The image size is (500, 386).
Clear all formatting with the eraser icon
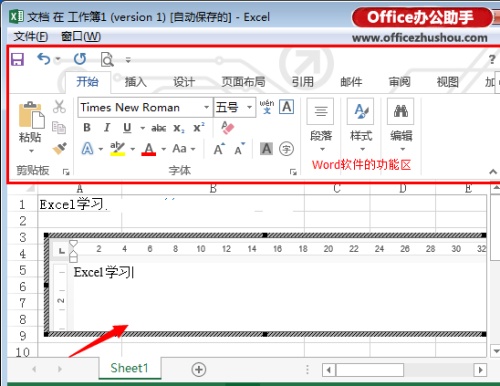(228, 128)
